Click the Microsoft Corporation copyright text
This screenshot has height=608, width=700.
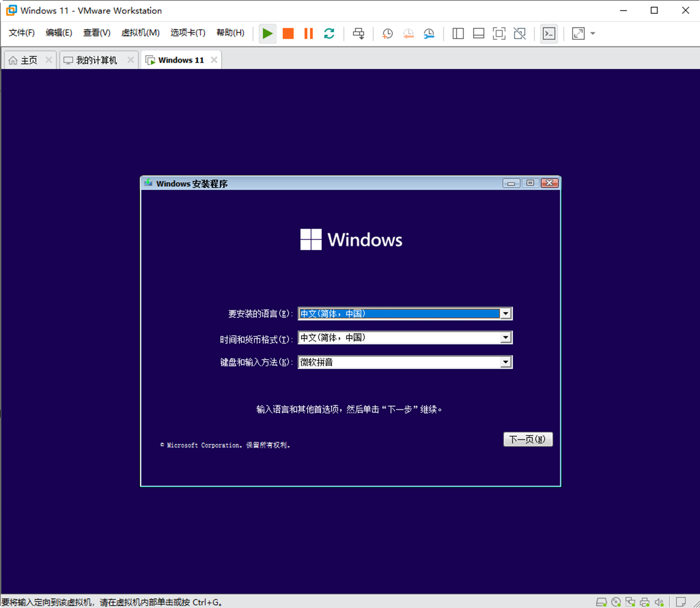coord(225,445)
